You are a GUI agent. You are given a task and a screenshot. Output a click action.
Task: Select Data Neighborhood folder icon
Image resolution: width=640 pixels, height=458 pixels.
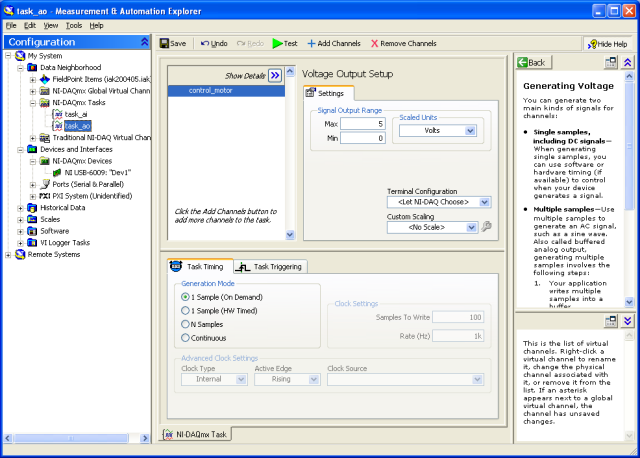(32, 67)
